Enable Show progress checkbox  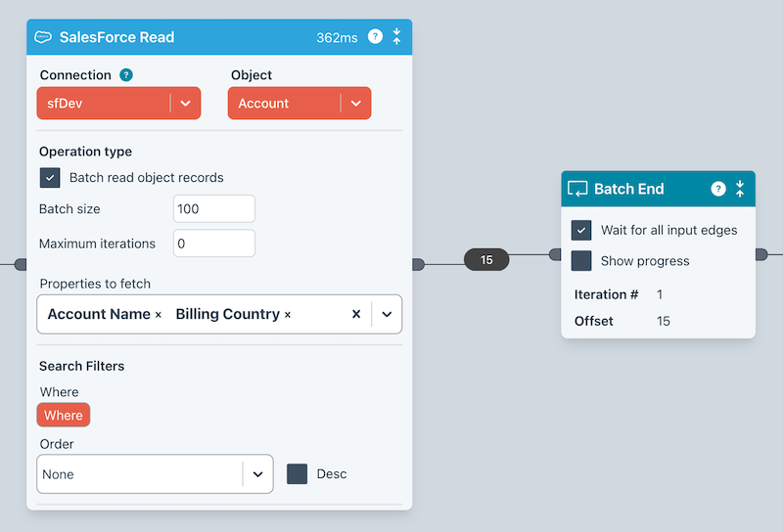(x=581, y=261)
